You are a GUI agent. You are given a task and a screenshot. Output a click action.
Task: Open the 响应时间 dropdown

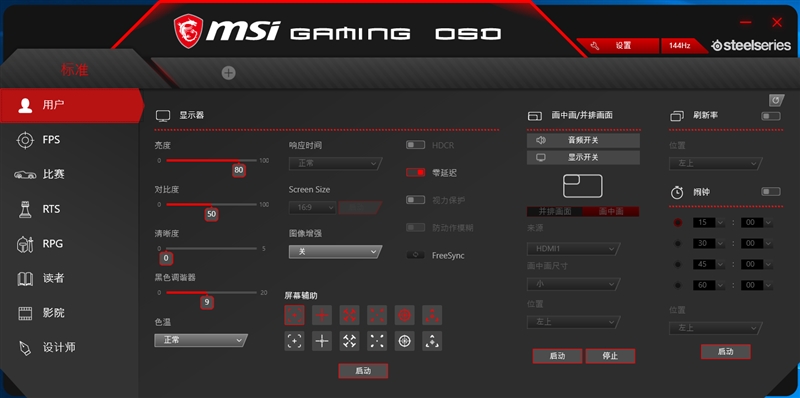[x=335, y=164]
